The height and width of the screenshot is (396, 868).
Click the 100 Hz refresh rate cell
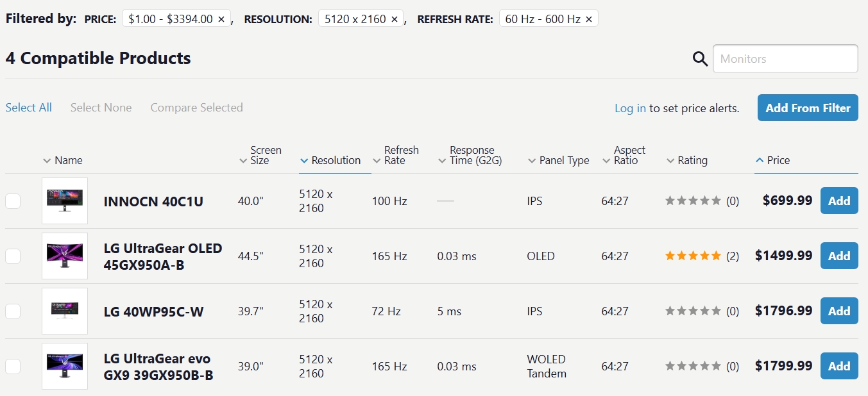click(x=389, y=201)
